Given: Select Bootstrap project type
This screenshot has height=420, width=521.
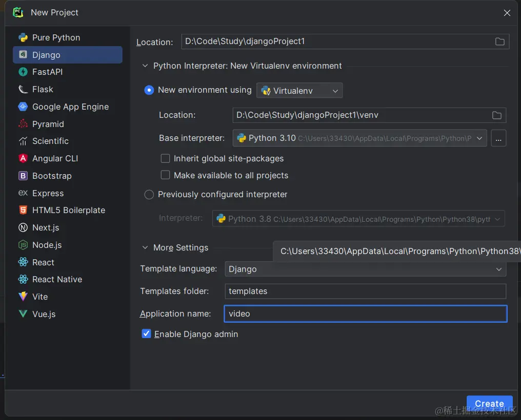Looking at the screenshot, I should tap(68, 176).
